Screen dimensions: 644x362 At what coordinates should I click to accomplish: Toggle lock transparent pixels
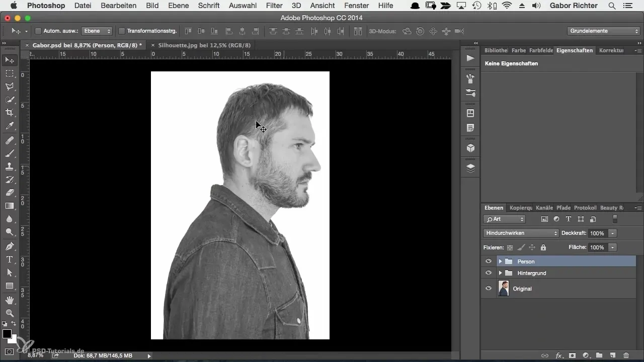[510, 247]
